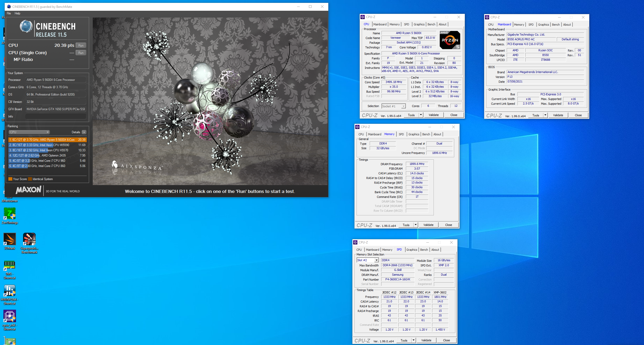Image resolution: width=644 pixels, height=345 pixels.
Task: Open the Slot #2 memory slot dropdown
Action: [x=368, y=260]
